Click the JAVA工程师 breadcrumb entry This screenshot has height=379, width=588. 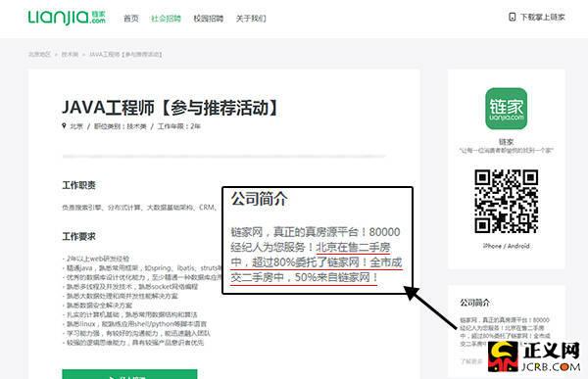(125, 55)
